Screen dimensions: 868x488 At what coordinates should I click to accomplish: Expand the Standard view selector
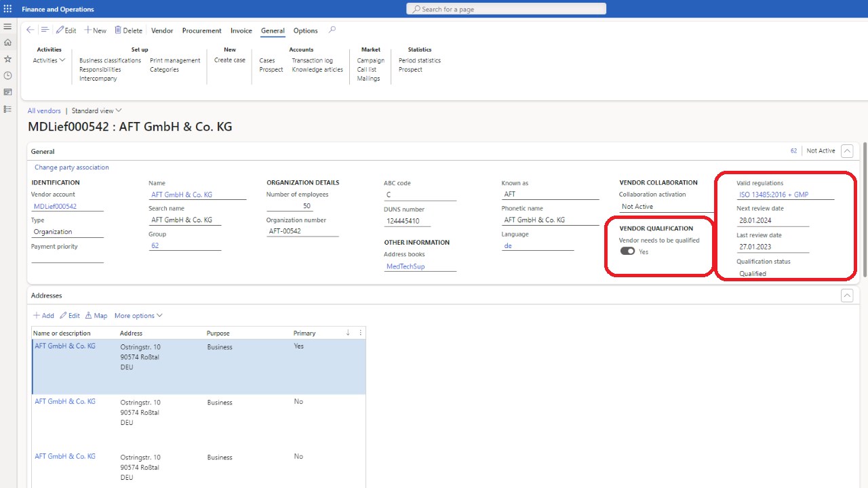click(x=97, y=110)
